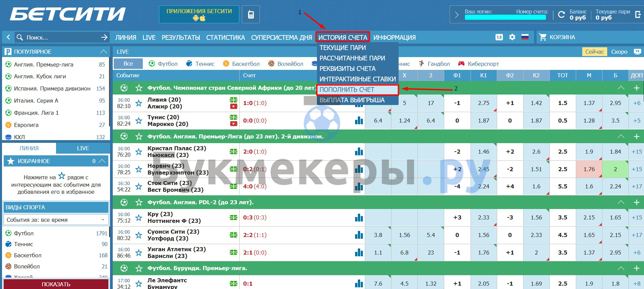The width and height of the screenshot is (644, 289).
Task: Expand extra markets +15 for Кристал Пэлас match
Action: pyautogui.click(x=637, y=152)
